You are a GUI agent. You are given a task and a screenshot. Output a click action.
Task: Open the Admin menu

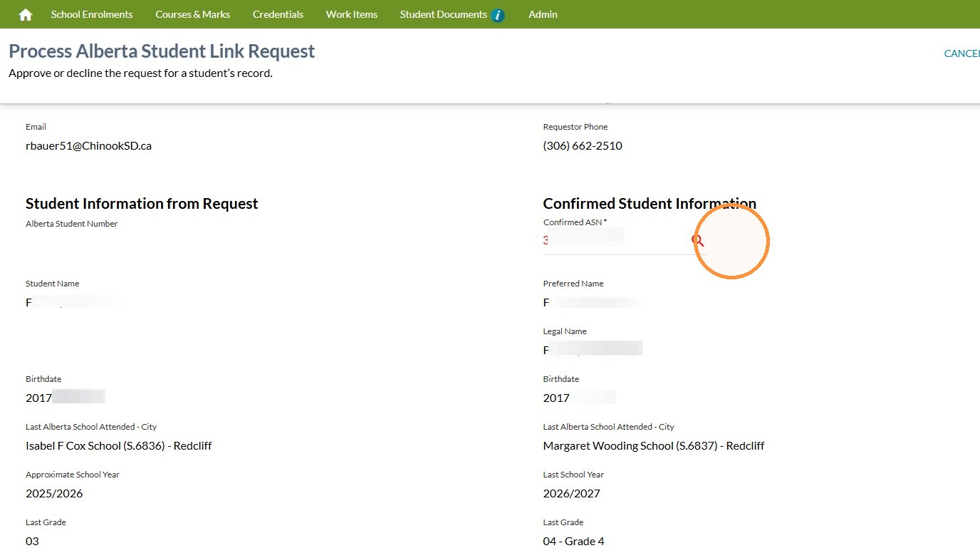click(x=543, y=14)
